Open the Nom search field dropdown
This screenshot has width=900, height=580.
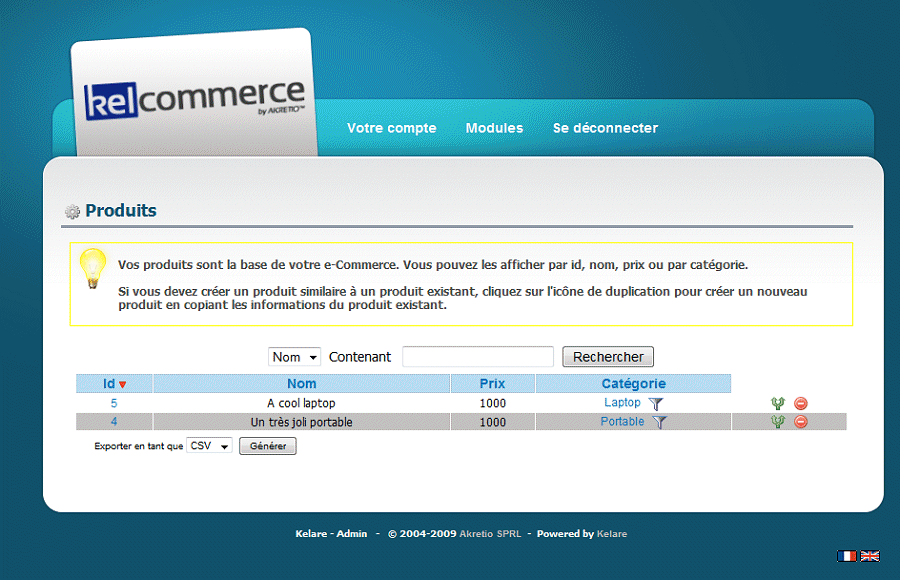pos(294,357)
